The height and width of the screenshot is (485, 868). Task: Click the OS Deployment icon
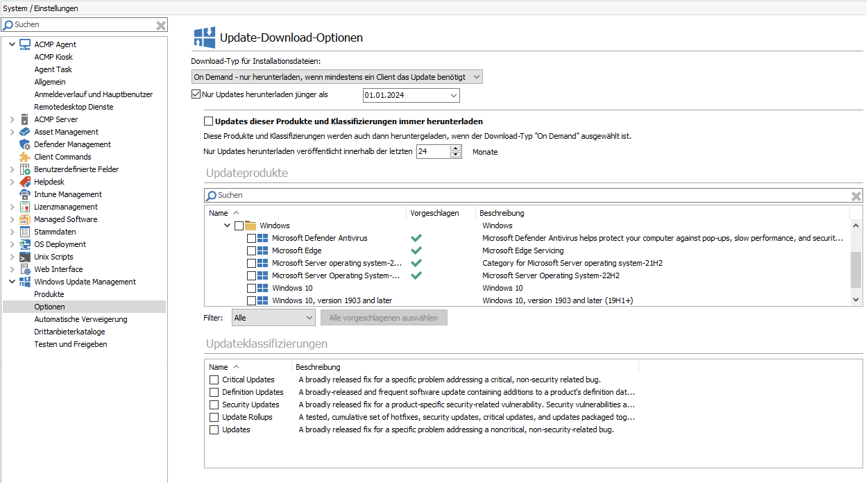click(x=25, y=244)
